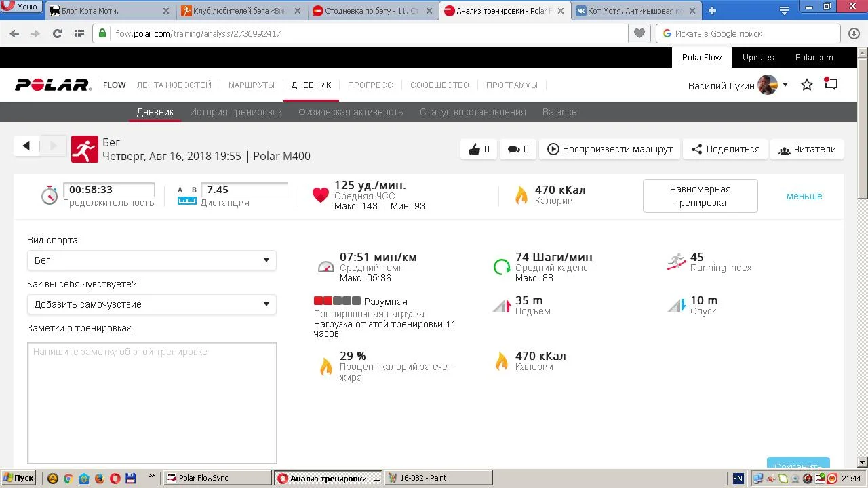Reload the page with refresh icon
Screen dimensions: 868x488
tap(57, 33)
